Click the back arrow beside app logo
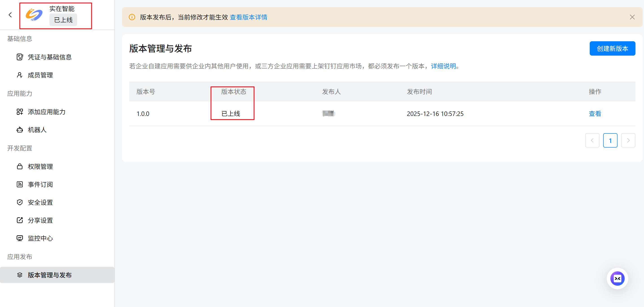The image size is (644, 307). (x=10, y=15)
